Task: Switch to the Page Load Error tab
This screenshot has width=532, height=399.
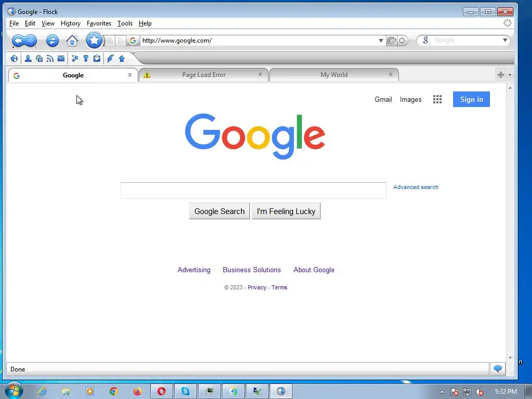Action: click(204, 75)
